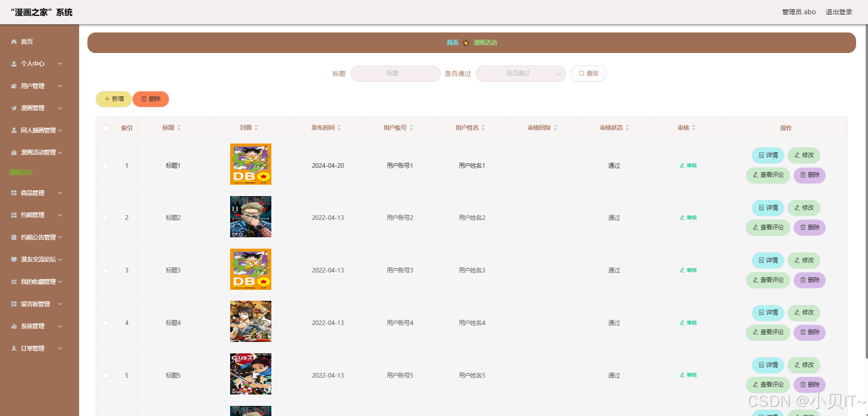Expand the 约稿管理 sidebar menu
This screenshot has width=868, height=416.
[39, 215]
